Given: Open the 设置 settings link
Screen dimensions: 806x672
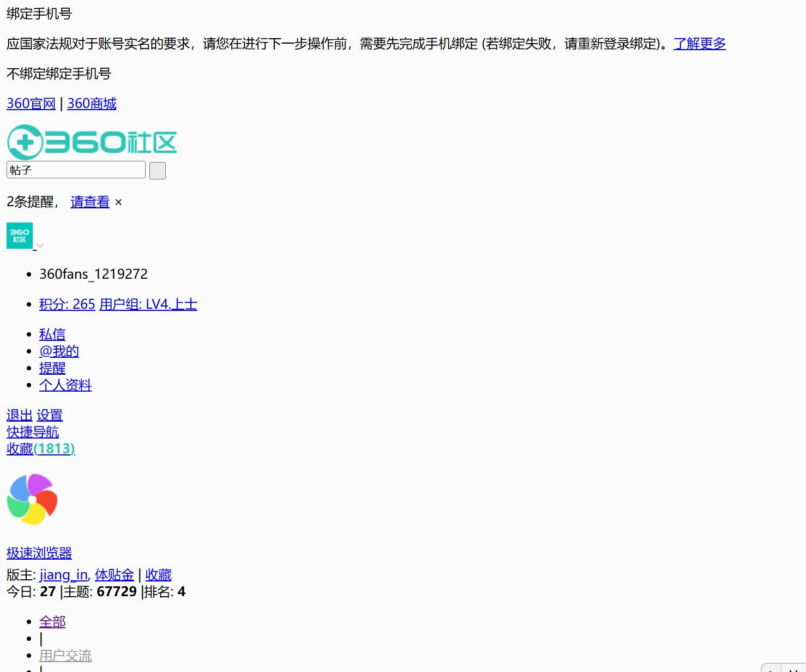Looking at the screenshot, I should 50,415.
